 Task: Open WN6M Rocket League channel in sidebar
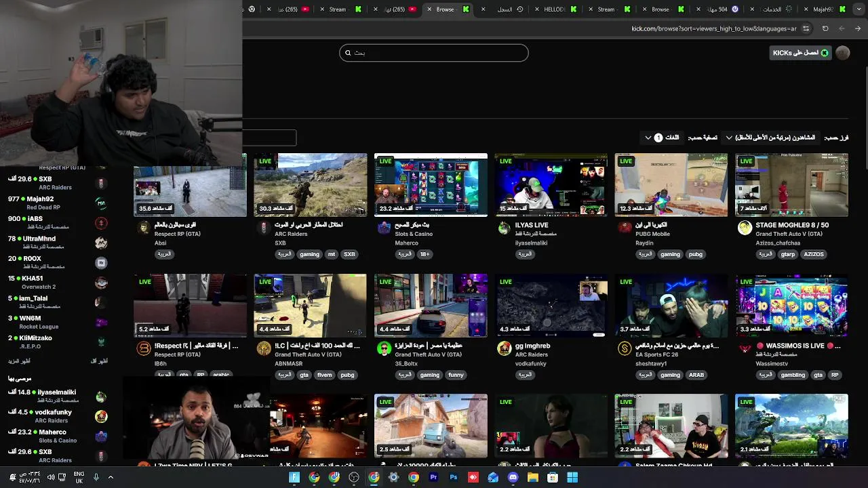point(57,322)
